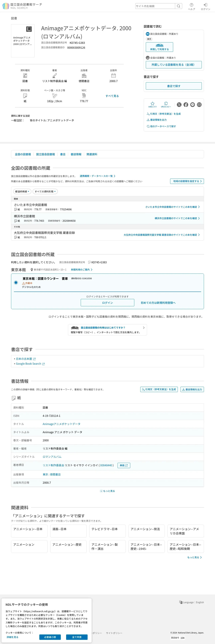This screenshot has width=215, height=644.
Task: Open the guide banner chevron arrow
Action: [x=144, y=328]
